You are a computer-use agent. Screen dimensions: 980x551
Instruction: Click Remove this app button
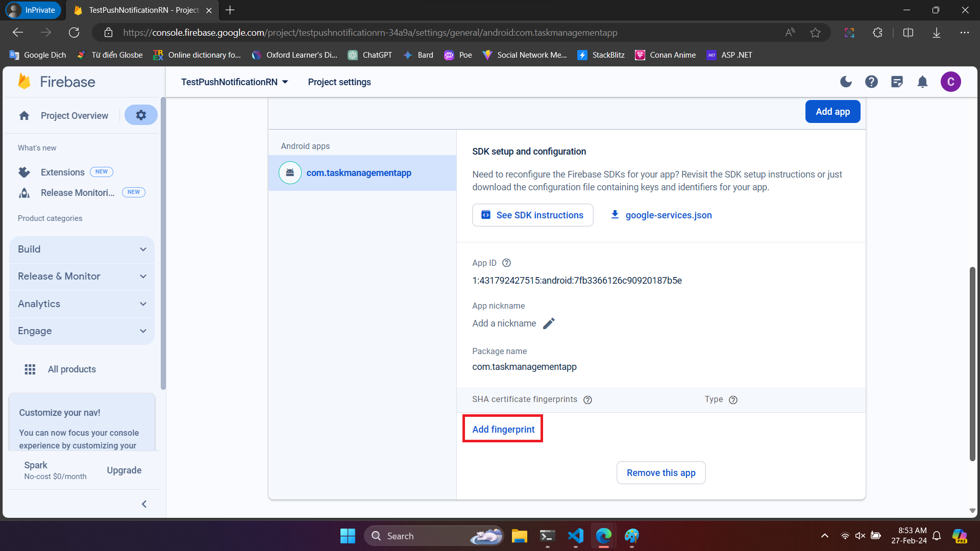coord(661,473)
